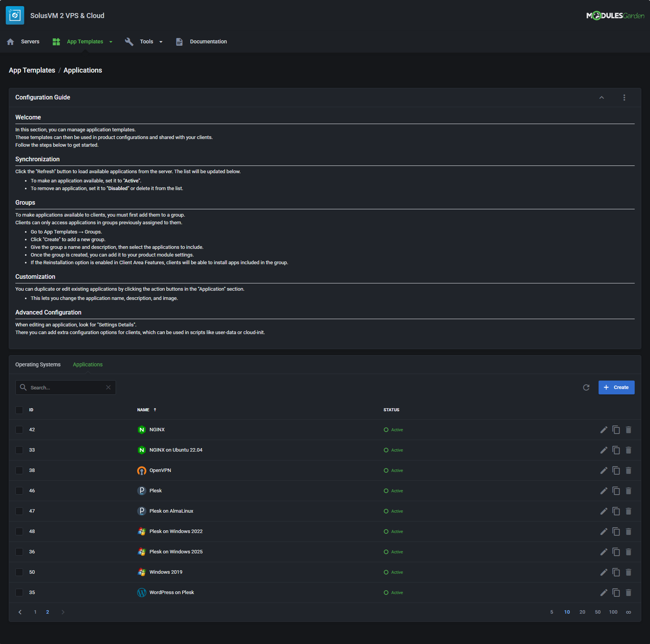Toggle the select-all checkbox in table header
The width and height of the screenshot is (650, 644).
19,410
